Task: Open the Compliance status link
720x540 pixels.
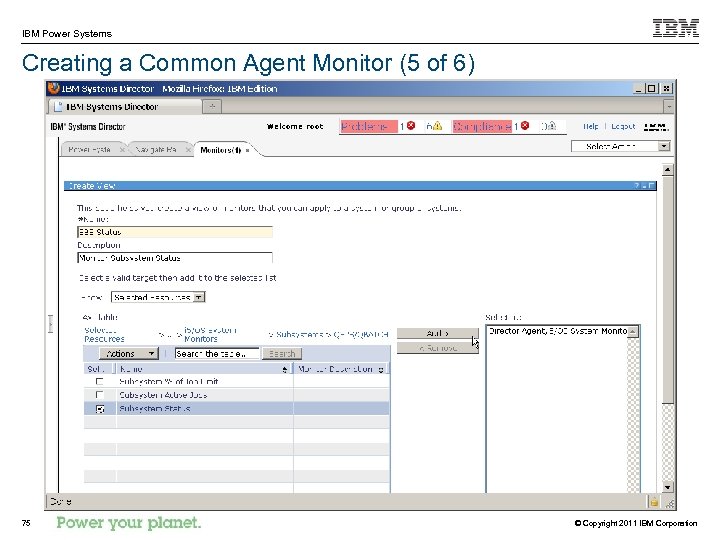Action: [x=482, y=126]
